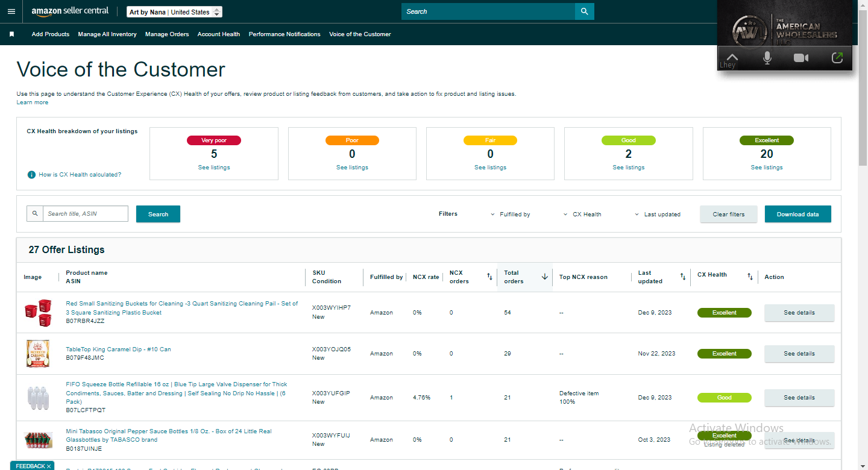Viewport: 868px width, 470px height.
Task: Close the Feedback tab with X
Action: pos(49,466)
